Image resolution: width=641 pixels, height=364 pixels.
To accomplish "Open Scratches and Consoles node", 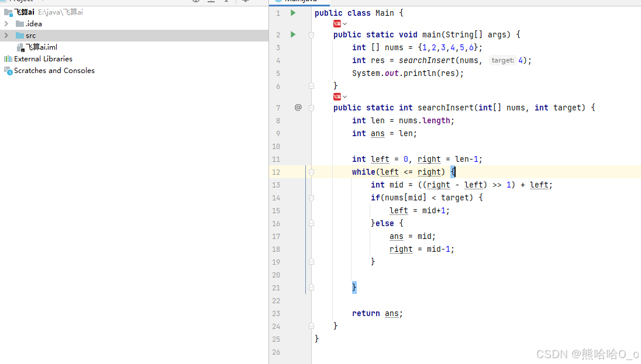I will pyautogui.click(x=54, y=71).
